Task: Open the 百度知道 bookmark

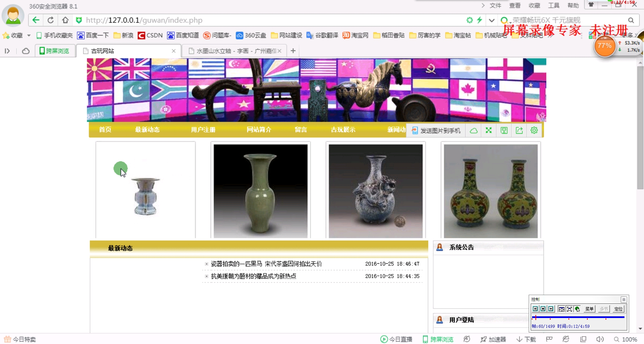Action: pos(183,35)
